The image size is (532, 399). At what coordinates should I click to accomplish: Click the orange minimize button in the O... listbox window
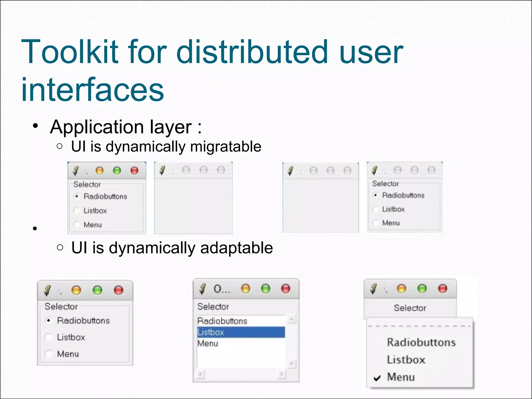pos(245,289)
